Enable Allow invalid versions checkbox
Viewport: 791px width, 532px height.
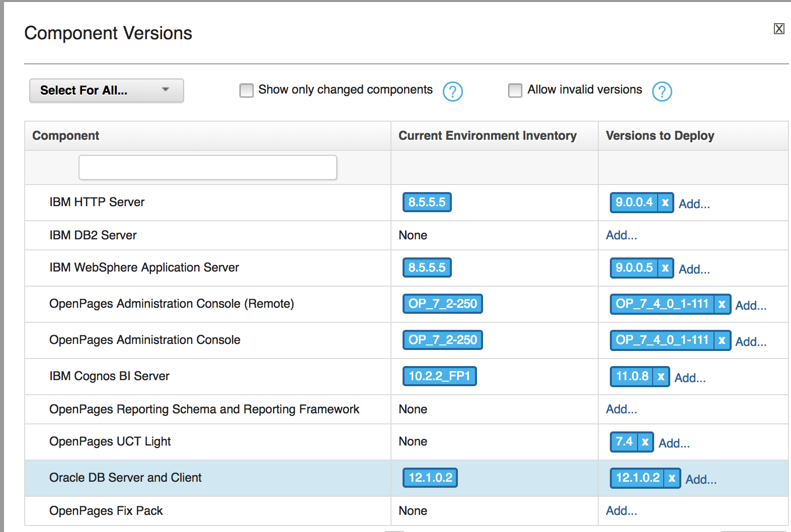tap(515, 91)
